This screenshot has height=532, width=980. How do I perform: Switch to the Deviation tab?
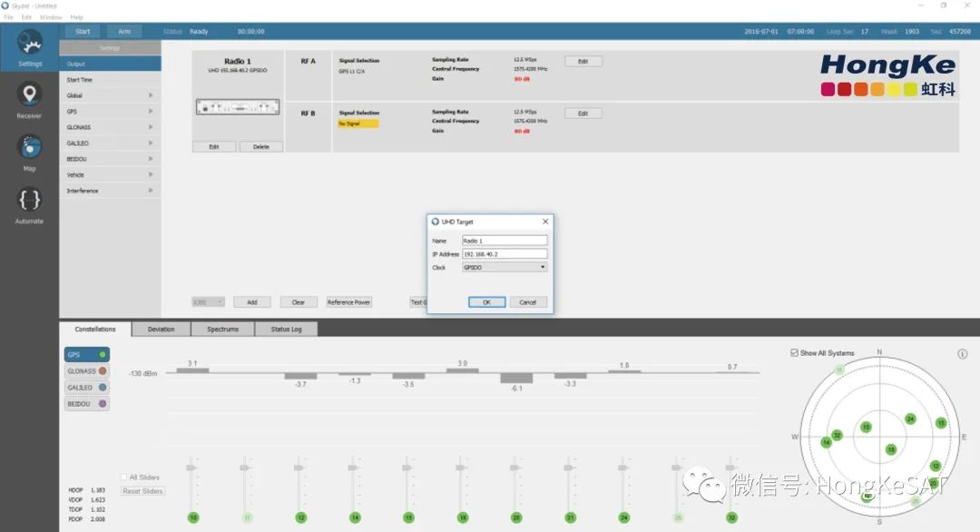click(161, 330)
